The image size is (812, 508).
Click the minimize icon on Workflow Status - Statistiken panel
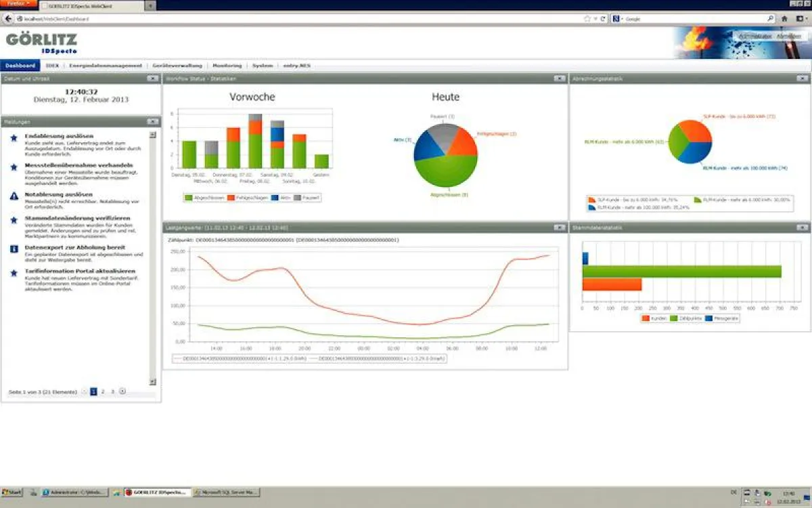pyautogui.click(x=559, y=78)
